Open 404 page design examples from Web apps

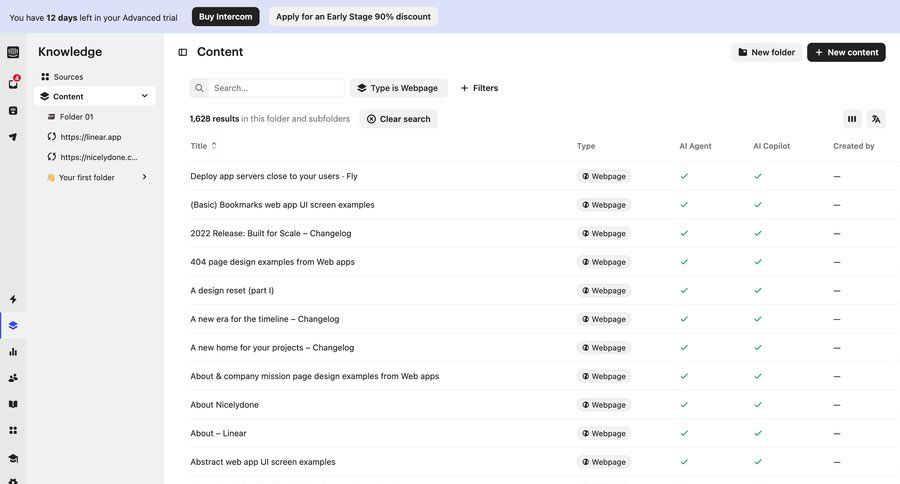(273, 262)
